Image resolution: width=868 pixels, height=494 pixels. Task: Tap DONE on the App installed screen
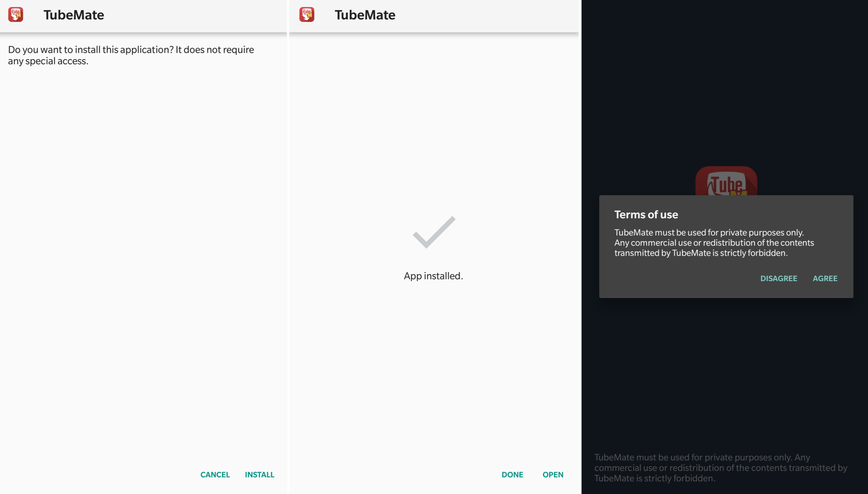tap(512, 474)
